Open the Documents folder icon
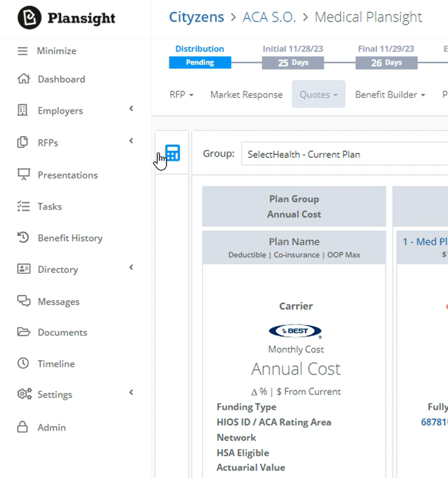This screenshot has height=478, width=448. [x=23, y=332]
